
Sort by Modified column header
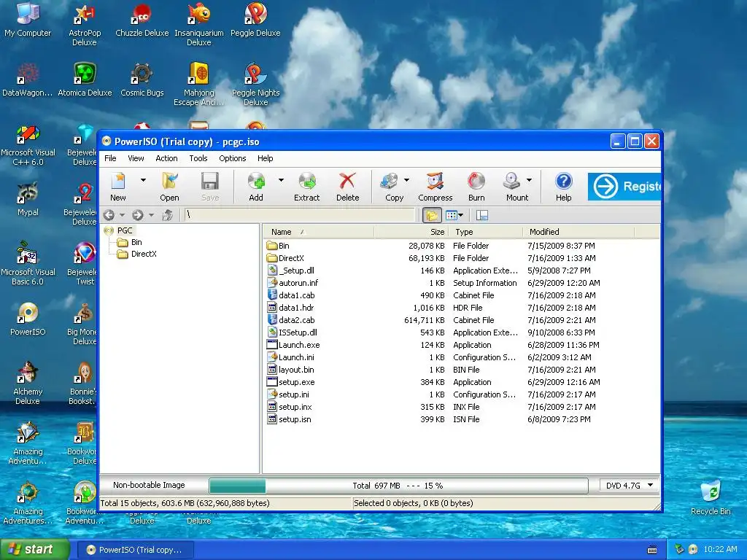pyautogui.click(x=578, y=232)
